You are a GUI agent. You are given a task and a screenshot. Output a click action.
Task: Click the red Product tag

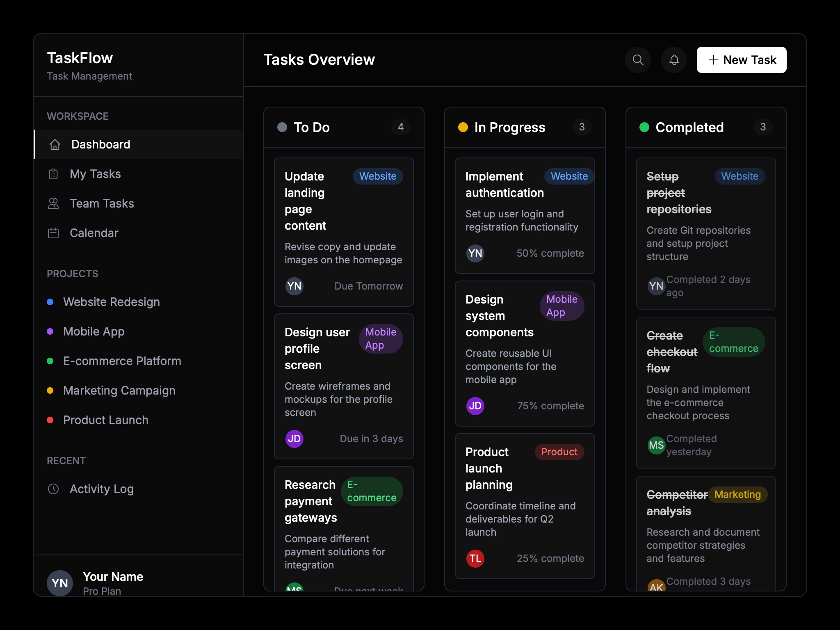tap(559, 452)
